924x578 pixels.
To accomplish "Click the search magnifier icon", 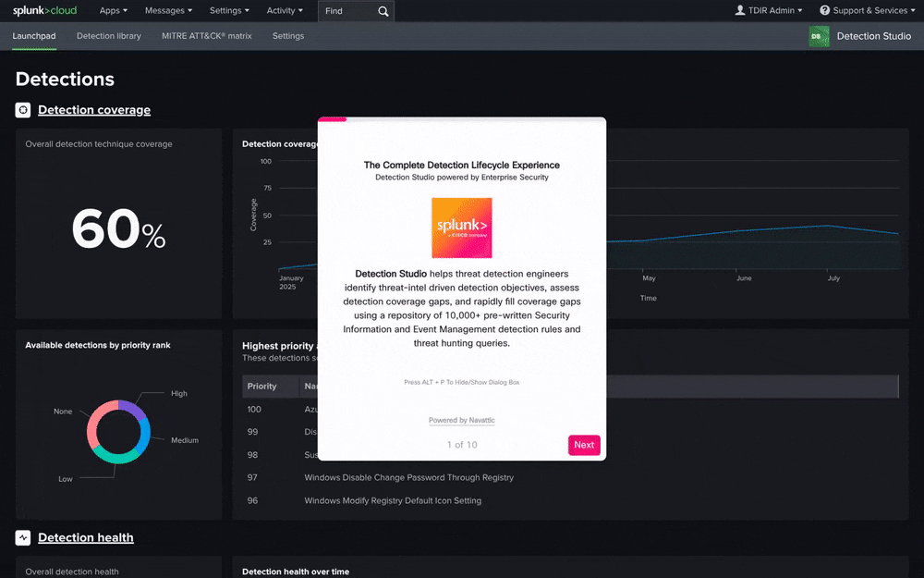I will point(383,11).
